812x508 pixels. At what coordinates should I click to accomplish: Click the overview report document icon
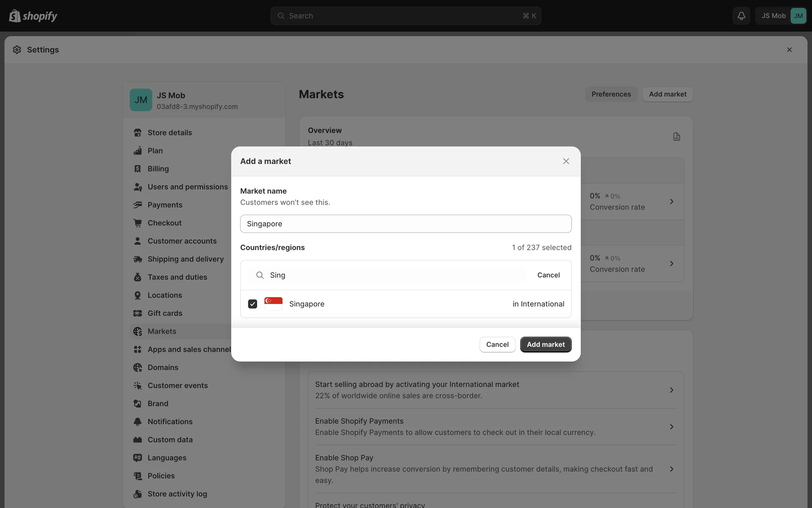click(677, 137)
